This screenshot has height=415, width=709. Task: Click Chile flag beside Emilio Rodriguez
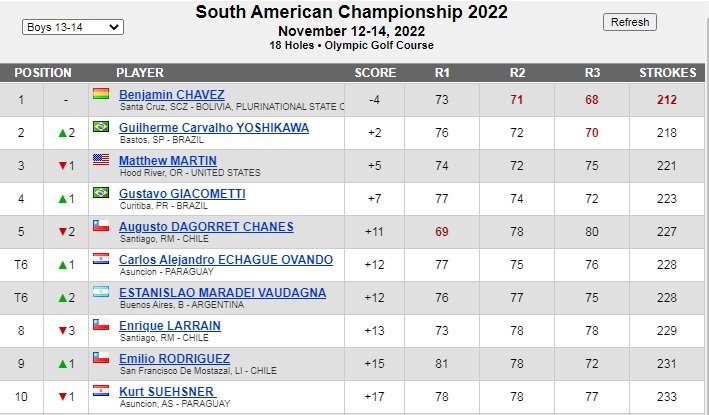point(101,358)
